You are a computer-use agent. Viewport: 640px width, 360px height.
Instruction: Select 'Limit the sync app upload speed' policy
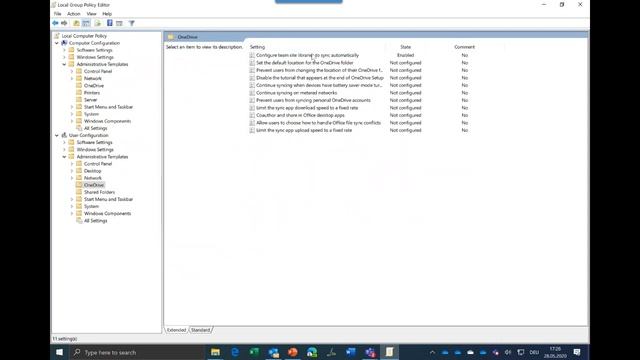(304, 130)
